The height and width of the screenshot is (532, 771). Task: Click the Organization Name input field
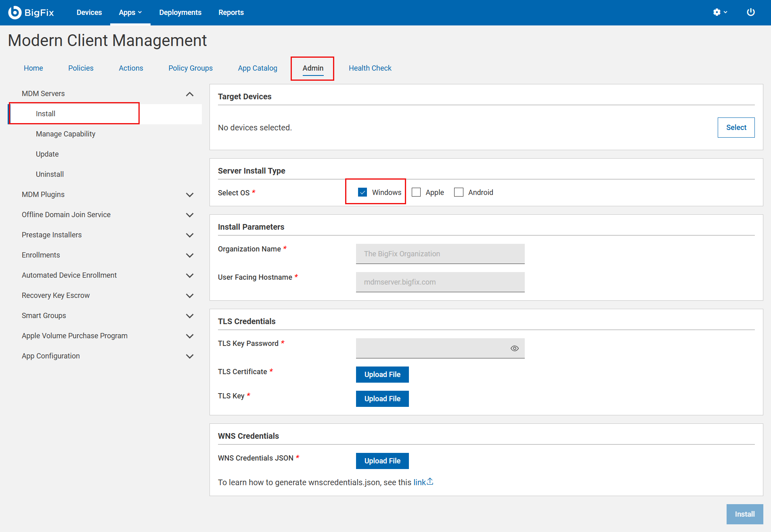click(440, 253)
